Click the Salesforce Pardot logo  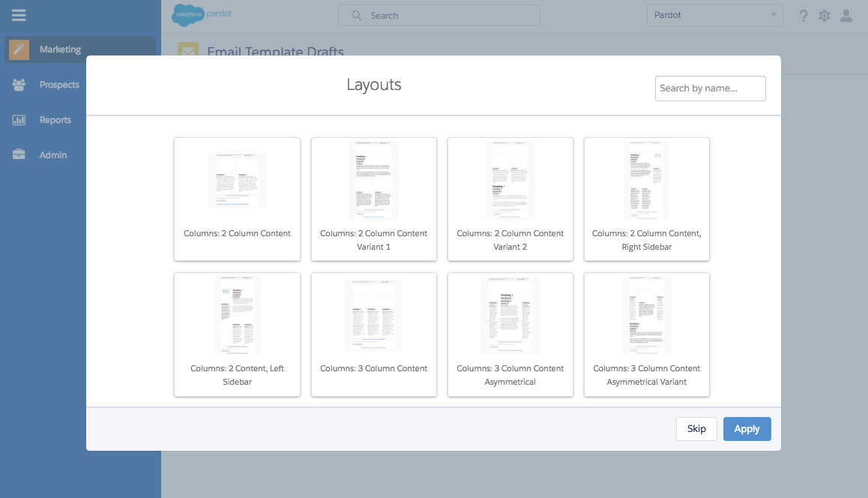point(201,15)
